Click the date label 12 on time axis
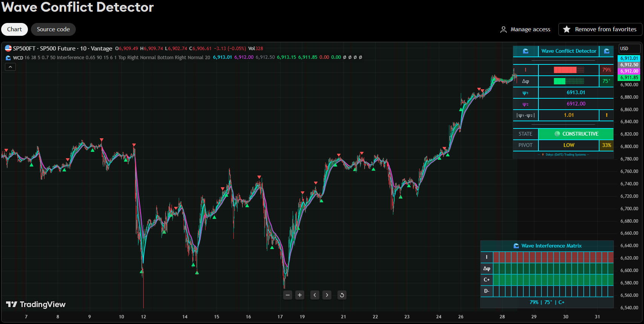The image size is (644, 324). pyautogui.click(x=143, y=317)
